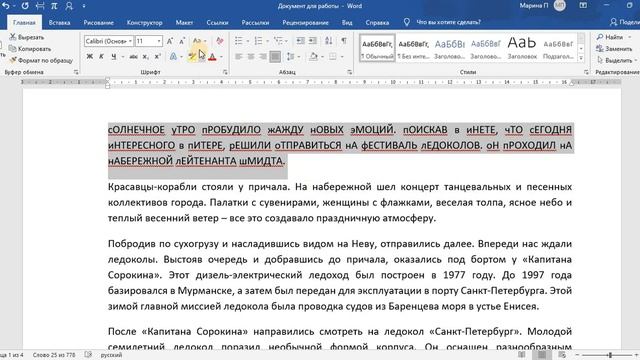The height and width of the screenshot is (360, 640).
Task: Click the МП user account avatar
Action: pos(560,6)
